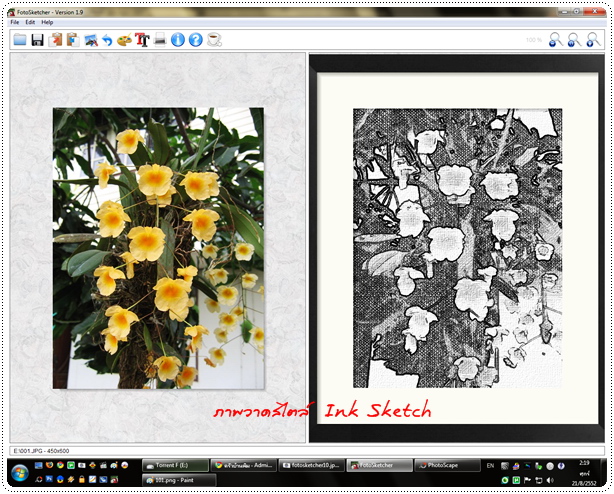Click the edit source picture icon
This screenshot has height=494, width=614.
click(x=91, y=40)
